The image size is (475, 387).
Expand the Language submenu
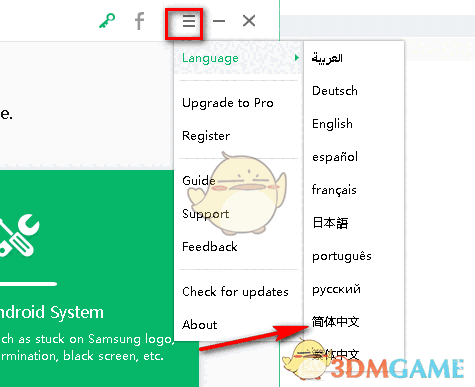pos(238,58)
